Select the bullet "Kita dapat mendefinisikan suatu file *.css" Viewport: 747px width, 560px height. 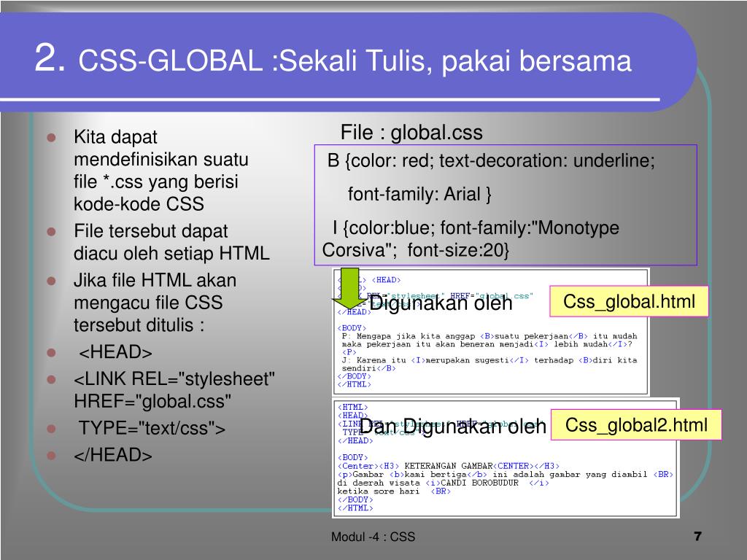click(x=161, y=170)
